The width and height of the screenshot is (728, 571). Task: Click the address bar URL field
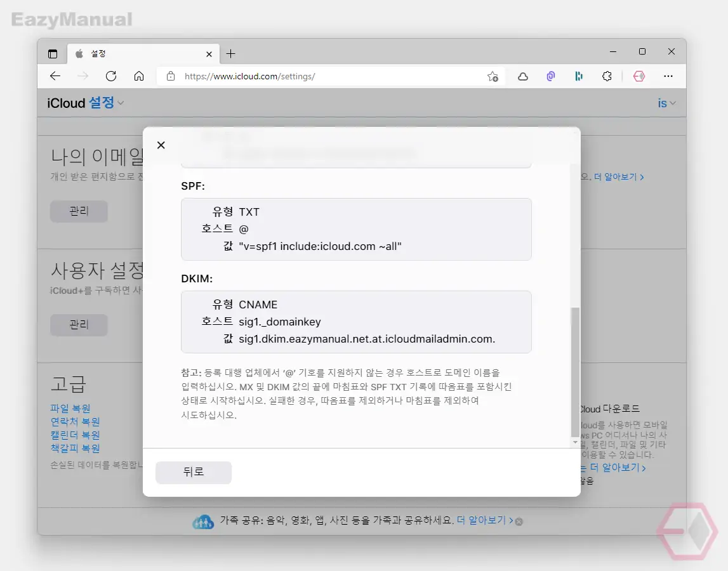[x=332, y=76]
